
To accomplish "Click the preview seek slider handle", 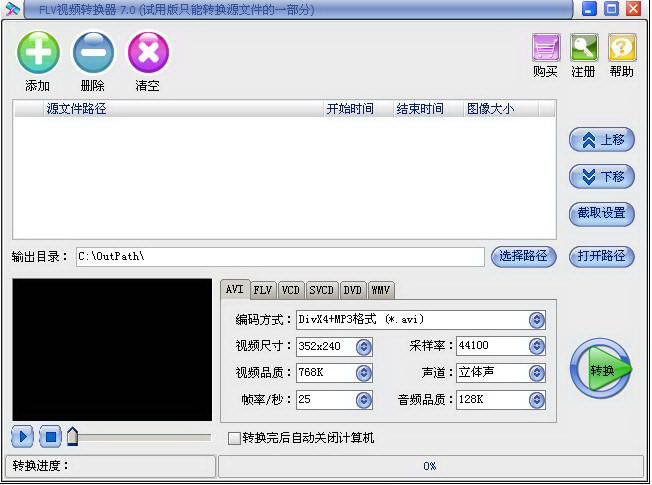I will pos(72,436).
